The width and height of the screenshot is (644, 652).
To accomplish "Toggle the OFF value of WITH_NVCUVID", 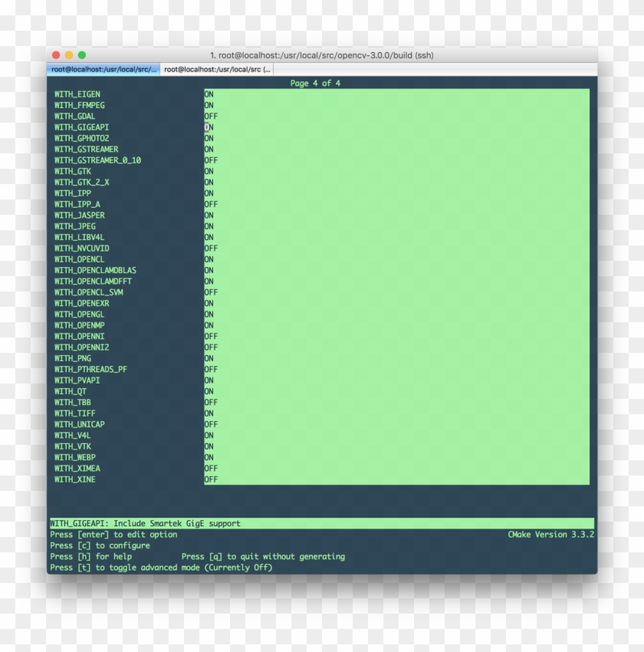I will coord(211,249).
